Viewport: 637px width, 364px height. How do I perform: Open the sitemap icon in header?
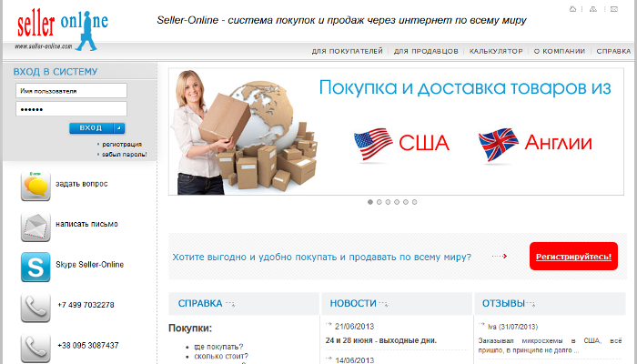[x=593, y=9]
